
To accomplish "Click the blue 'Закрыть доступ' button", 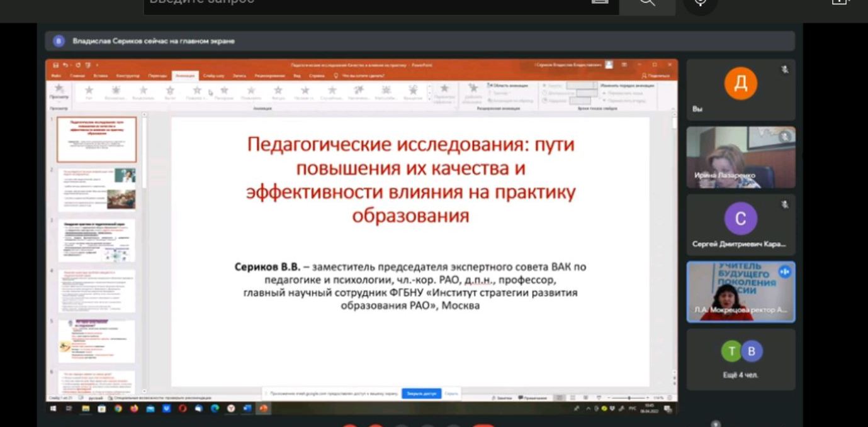I will (x=421, y=394).
